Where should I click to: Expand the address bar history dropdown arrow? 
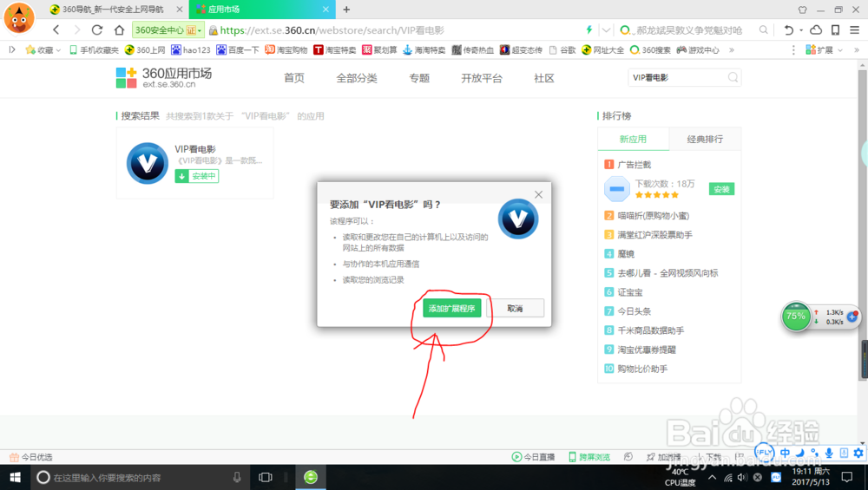606,29
